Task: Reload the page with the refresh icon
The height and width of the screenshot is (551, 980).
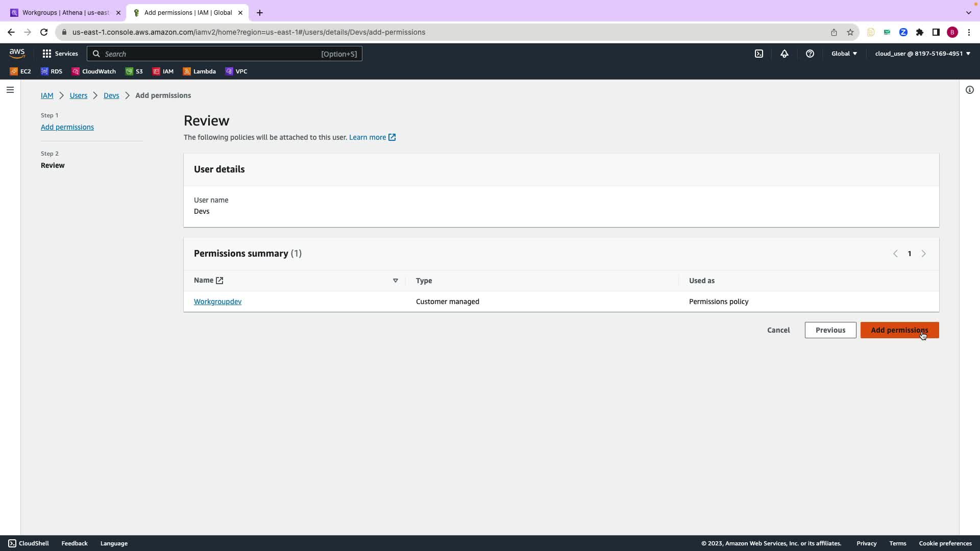Action: pyautogui.click(x=44, y=32)
